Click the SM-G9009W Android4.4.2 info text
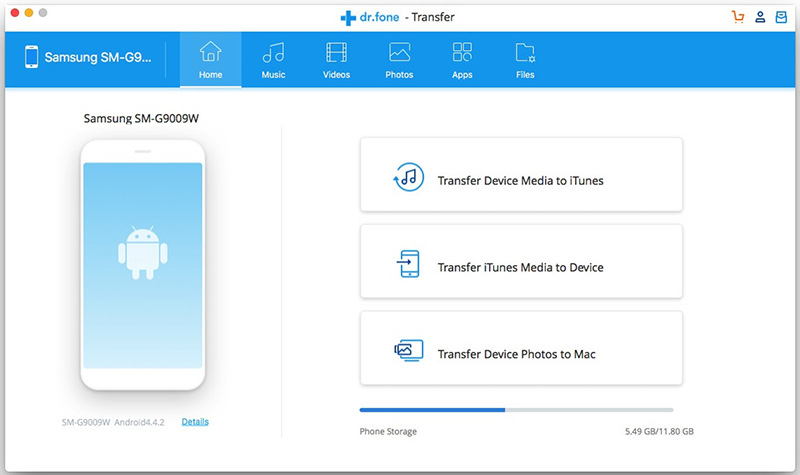The image size is (800, 475). coord(113,422)
